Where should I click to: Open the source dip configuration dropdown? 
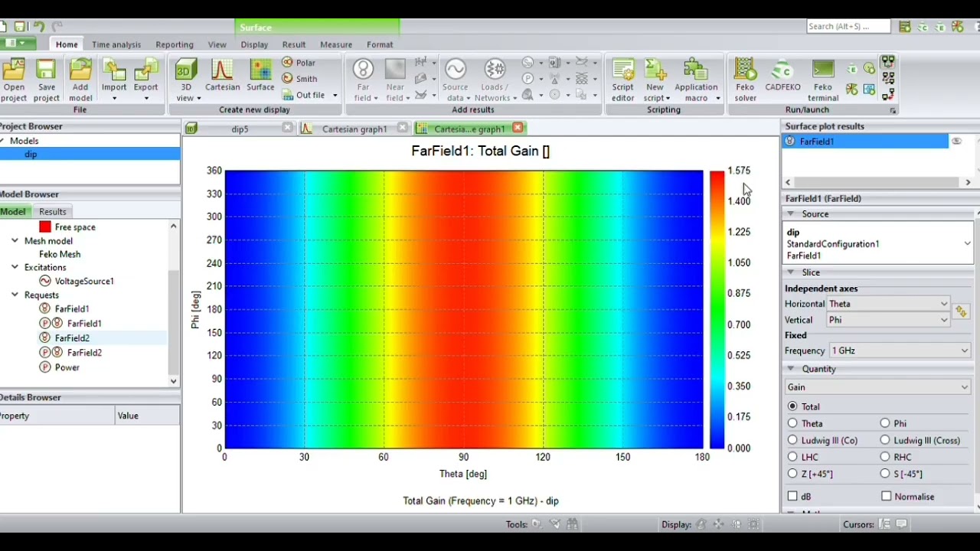[878, 243]
